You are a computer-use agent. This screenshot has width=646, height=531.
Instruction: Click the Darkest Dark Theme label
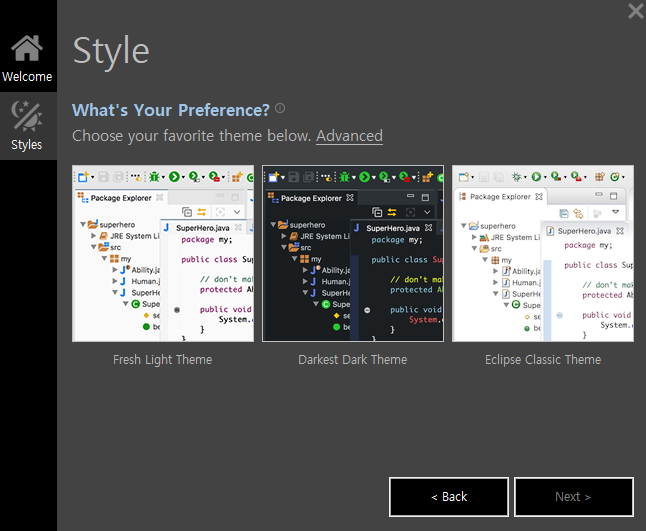[353, 360]
